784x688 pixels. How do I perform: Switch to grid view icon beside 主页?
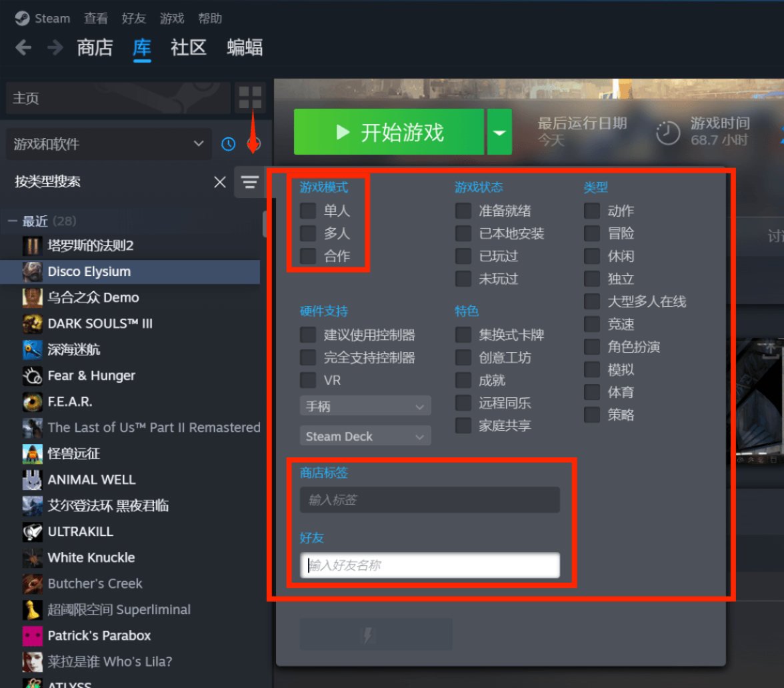click(x=250, y=97)
